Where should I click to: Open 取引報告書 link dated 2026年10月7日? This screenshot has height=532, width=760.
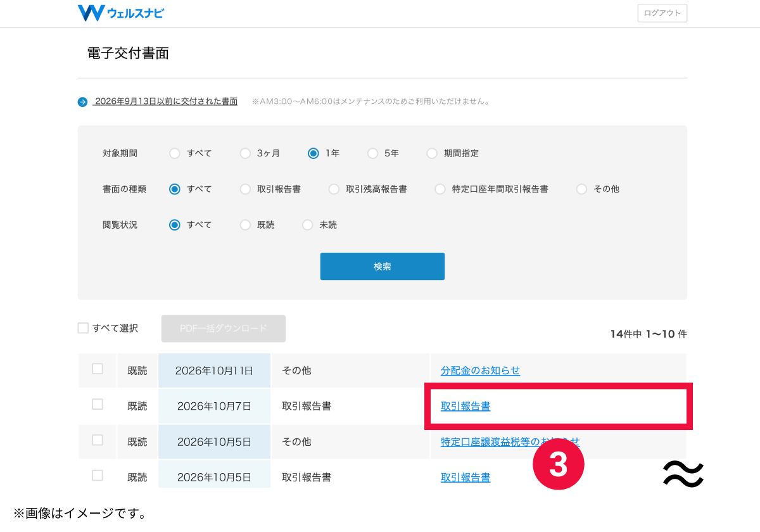[465, 406]
